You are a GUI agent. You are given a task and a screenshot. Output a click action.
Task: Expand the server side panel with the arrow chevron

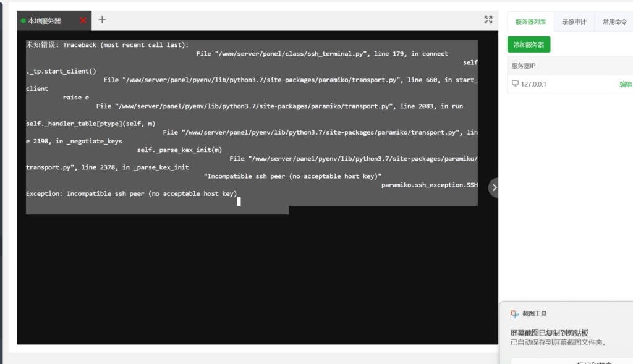pos(493,187)
